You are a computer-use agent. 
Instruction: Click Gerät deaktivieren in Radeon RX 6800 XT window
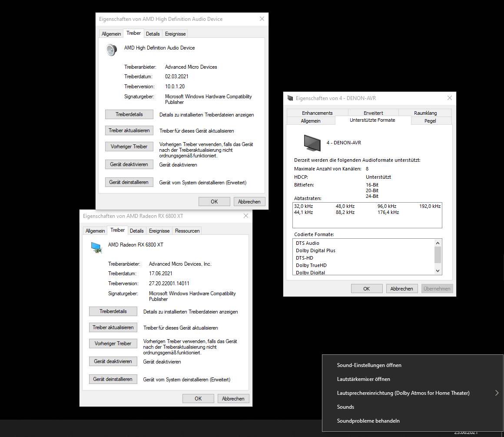[x=113, y=361]
